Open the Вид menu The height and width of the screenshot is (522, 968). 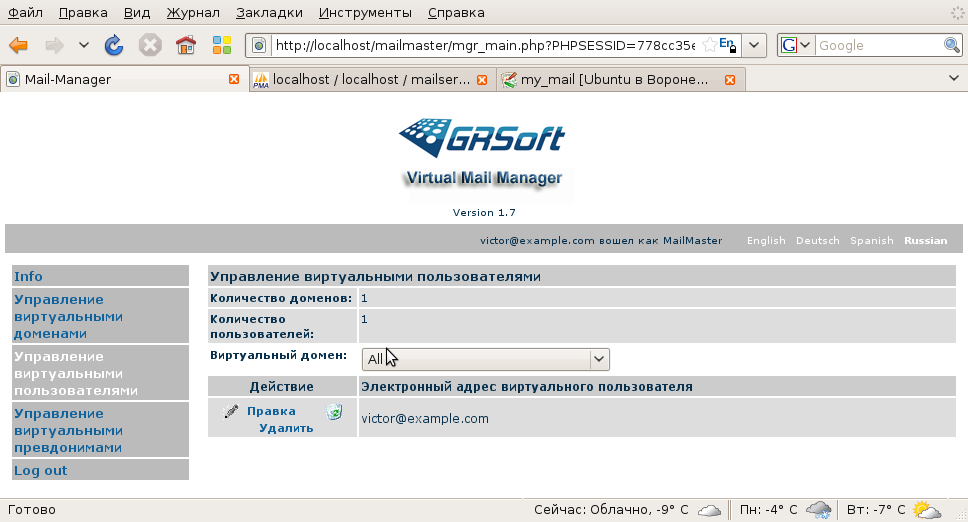(136, 12)
